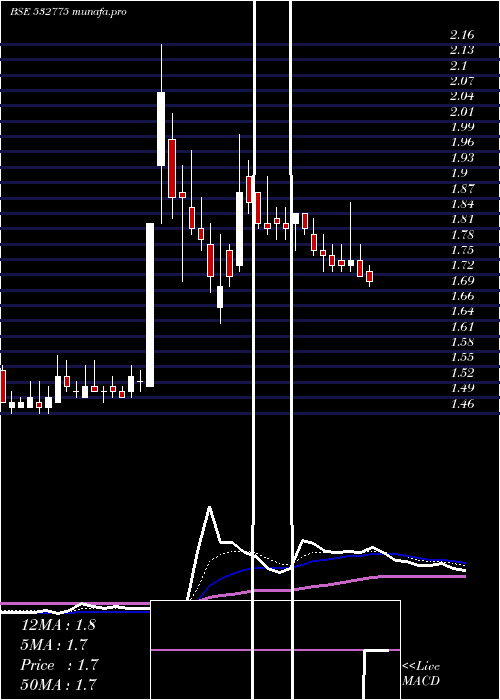Click the 50MA : 1.7 legend value

pyautogui.click(x=58, y=684)
